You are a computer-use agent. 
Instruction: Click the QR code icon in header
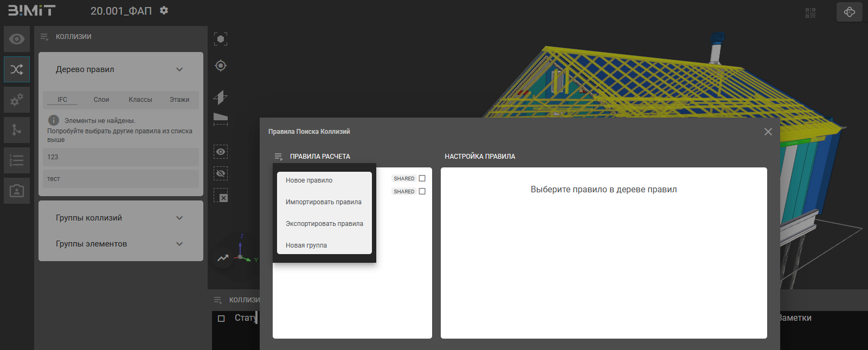[811, 12]
